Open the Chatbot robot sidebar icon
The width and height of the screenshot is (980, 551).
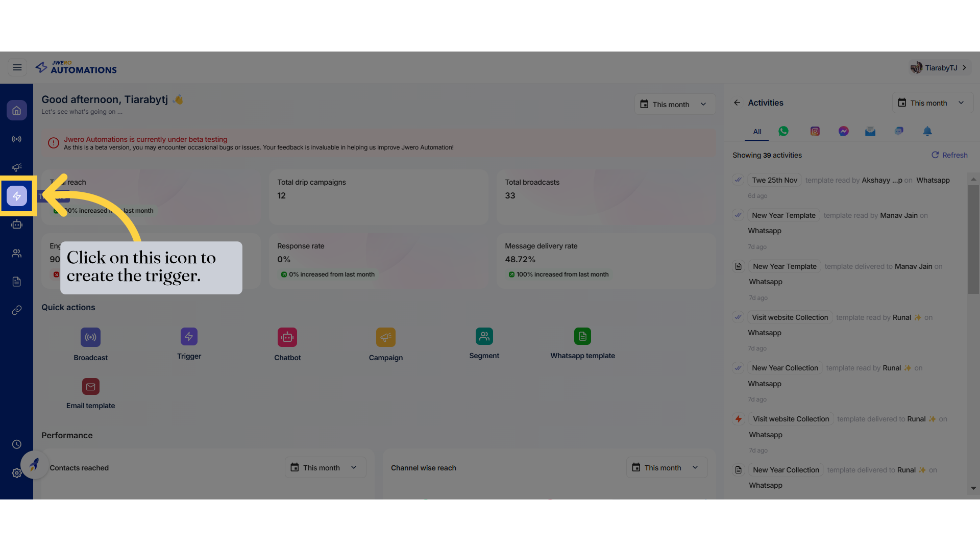pos(17,224)
